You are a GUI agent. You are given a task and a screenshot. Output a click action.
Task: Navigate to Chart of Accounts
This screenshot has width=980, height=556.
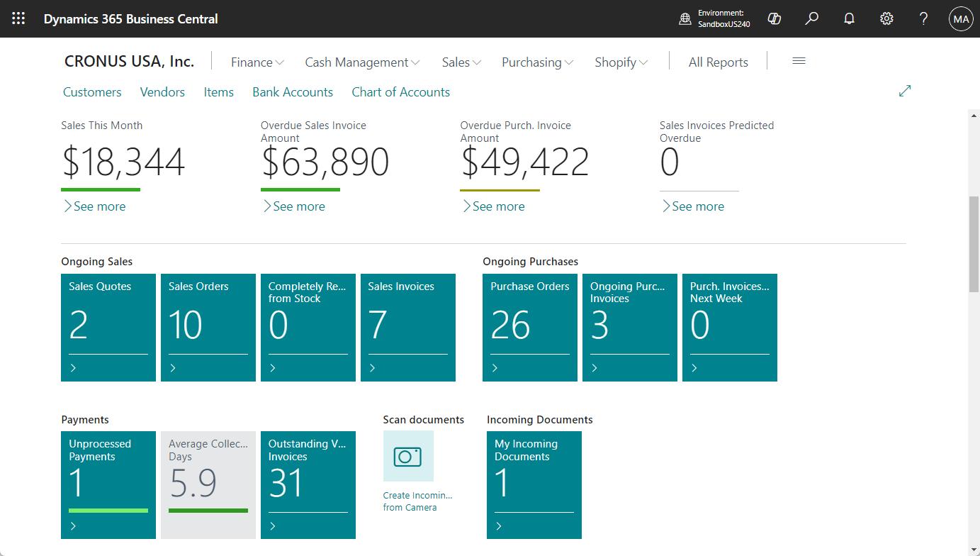coord(400,91)
